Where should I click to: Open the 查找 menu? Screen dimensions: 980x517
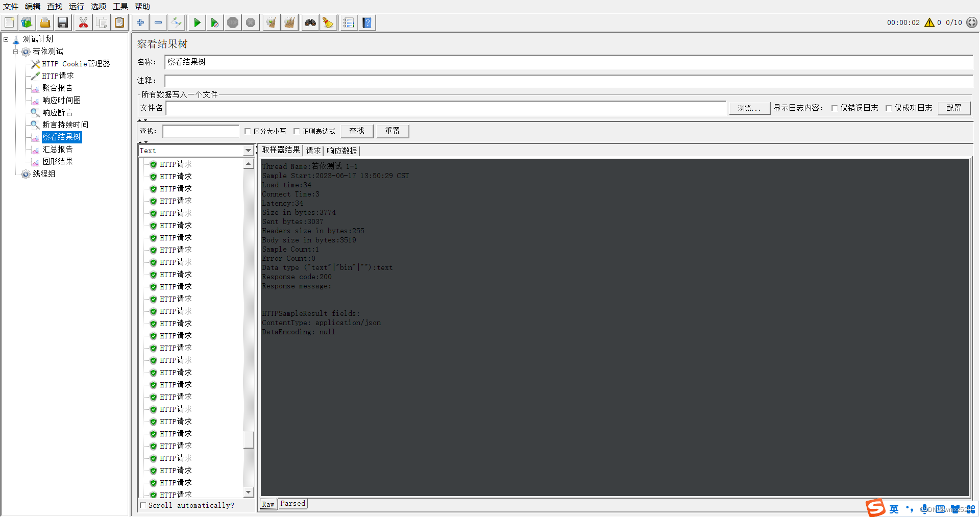click(55, 6)
